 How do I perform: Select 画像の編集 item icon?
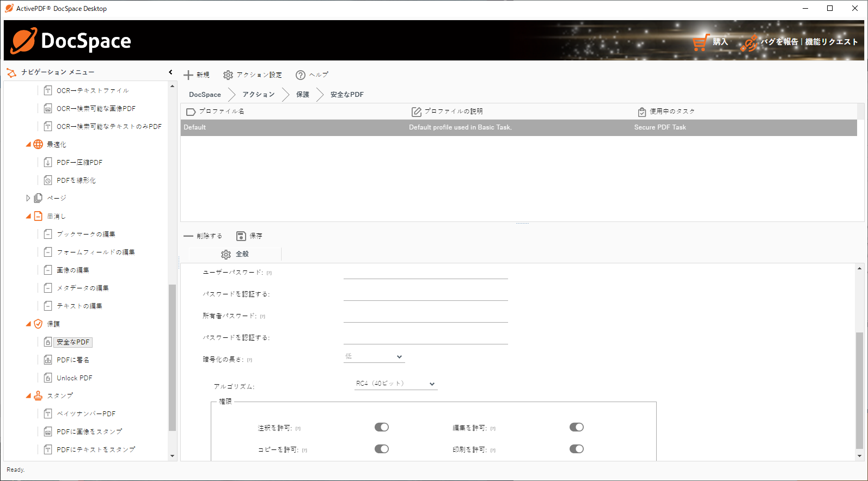(x=48, y=270)
